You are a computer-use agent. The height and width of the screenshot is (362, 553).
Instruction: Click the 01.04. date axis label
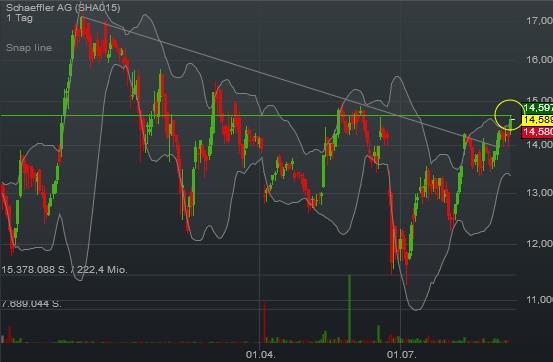point(261,354)
